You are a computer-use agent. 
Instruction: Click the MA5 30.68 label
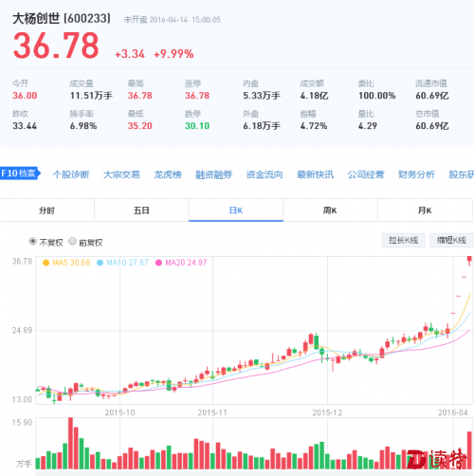(x=71, y=263)
